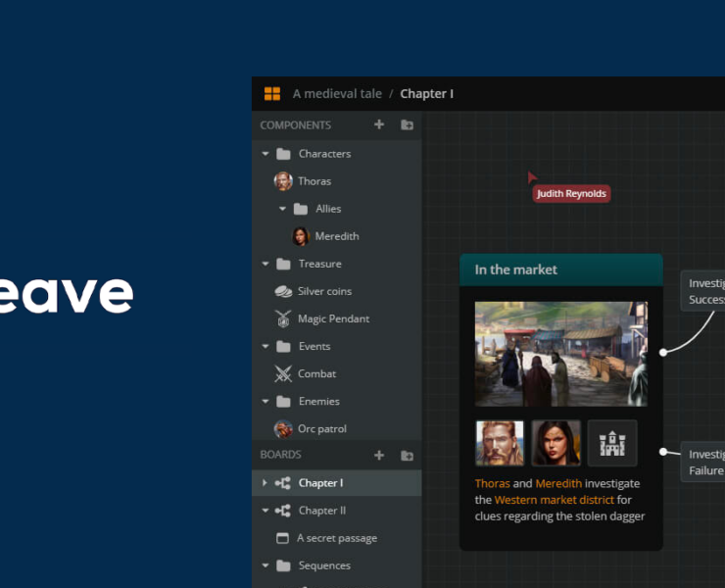The image size is (725, 588).
Task: Collapse the Allies subfolder
Action: pyautogui.click(x=282, y=209)
